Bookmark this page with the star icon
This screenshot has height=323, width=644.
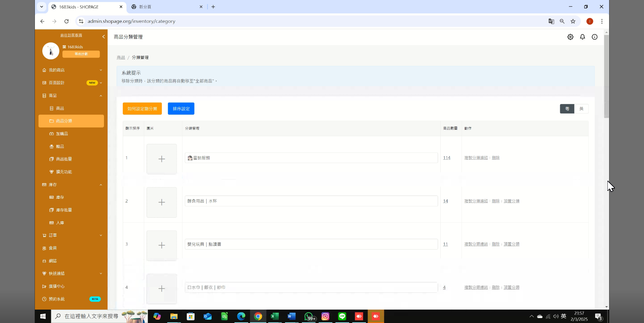pyautogui.click(x=573, y=21)
